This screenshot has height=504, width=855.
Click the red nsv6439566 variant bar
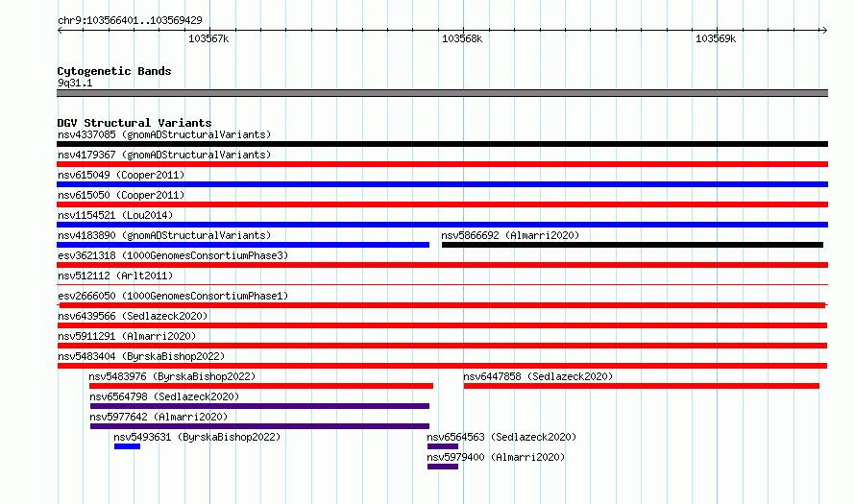[442, 325]
